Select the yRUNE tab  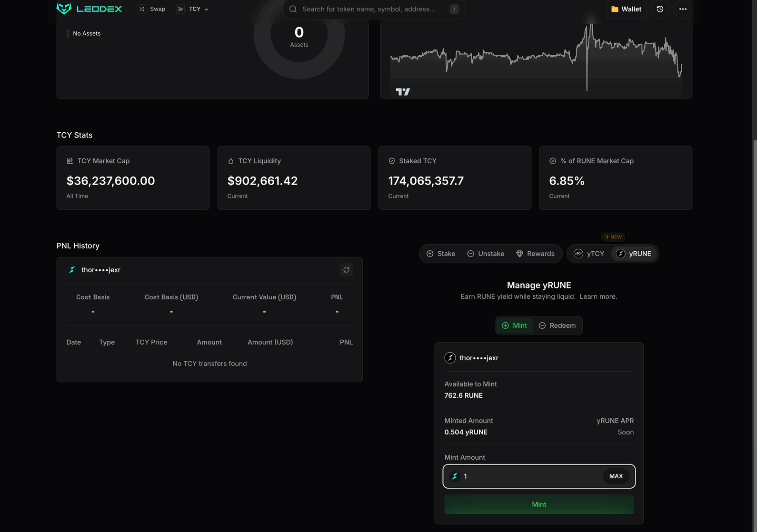click(x=634, y=254)
